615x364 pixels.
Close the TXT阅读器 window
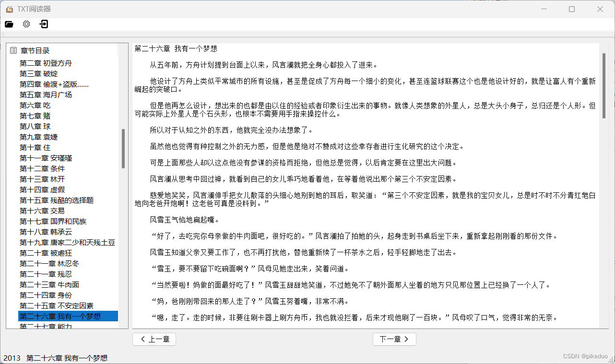click(x=600, y=9)
